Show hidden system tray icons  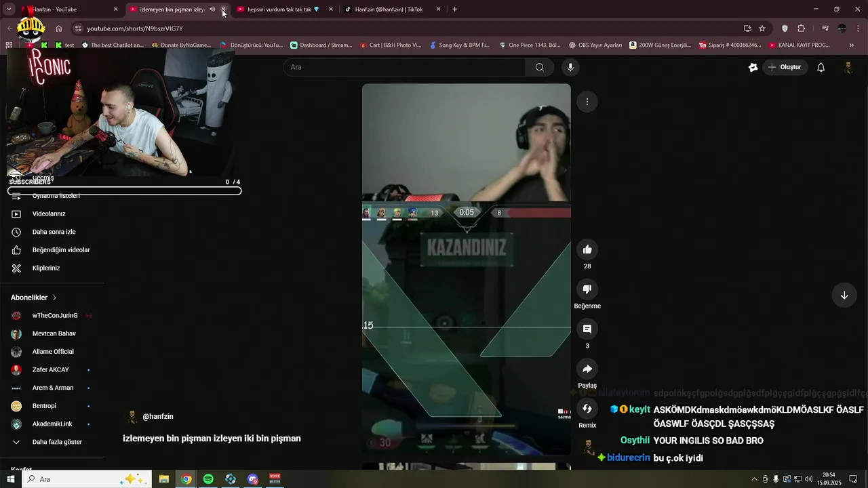(x=754, y=479)
